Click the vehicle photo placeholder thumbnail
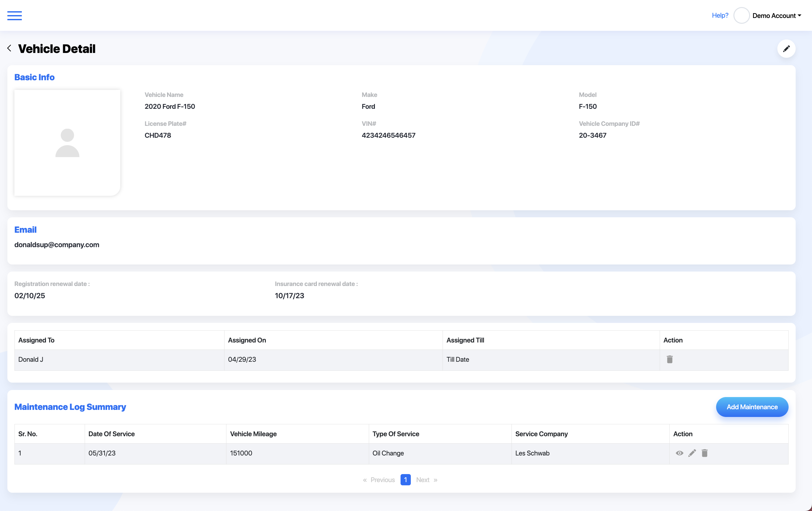Viewport: 812px width, 511px height. [x=67, y=143]
